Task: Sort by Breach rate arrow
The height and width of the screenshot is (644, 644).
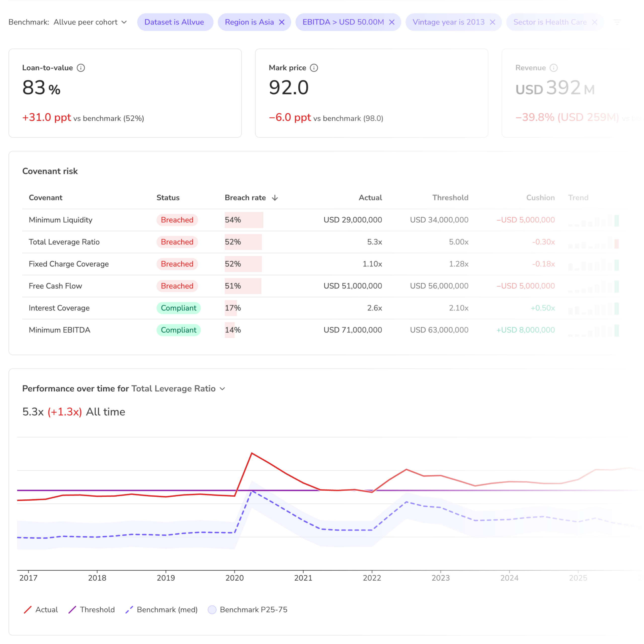Action: (275, 198)
